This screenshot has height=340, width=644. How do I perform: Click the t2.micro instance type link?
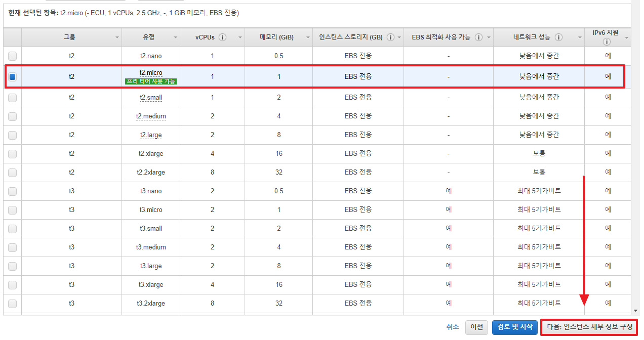pos(151,73)
